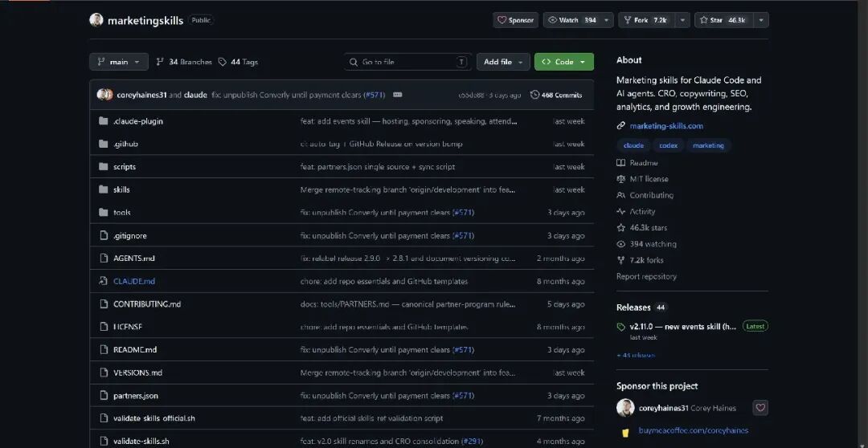Click the Latest release badge
The image size is (868, 448).
(x=755, y=326)
